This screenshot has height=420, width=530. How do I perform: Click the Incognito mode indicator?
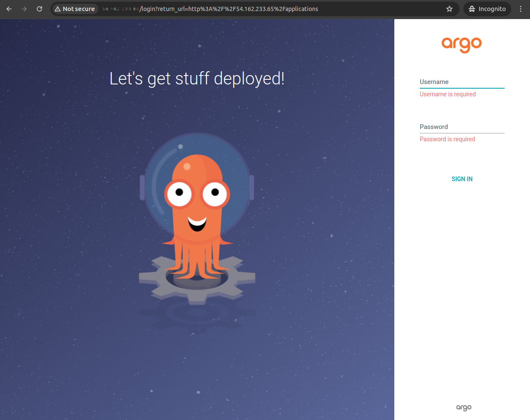coord(487,9)
